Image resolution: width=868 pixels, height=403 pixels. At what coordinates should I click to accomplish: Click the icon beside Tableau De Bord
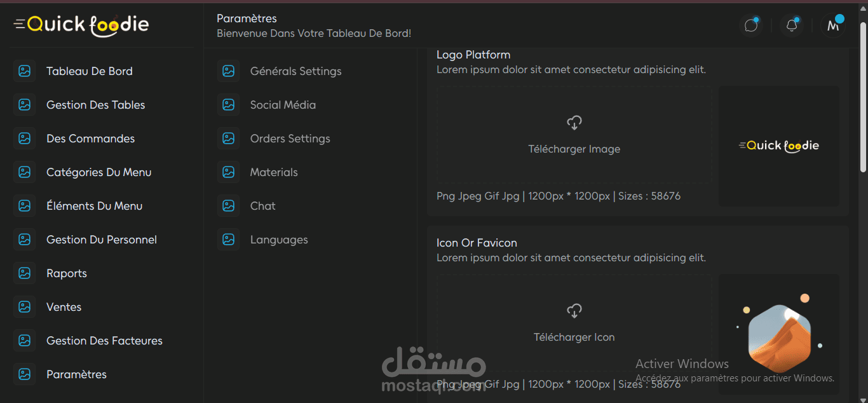point(24,71)
